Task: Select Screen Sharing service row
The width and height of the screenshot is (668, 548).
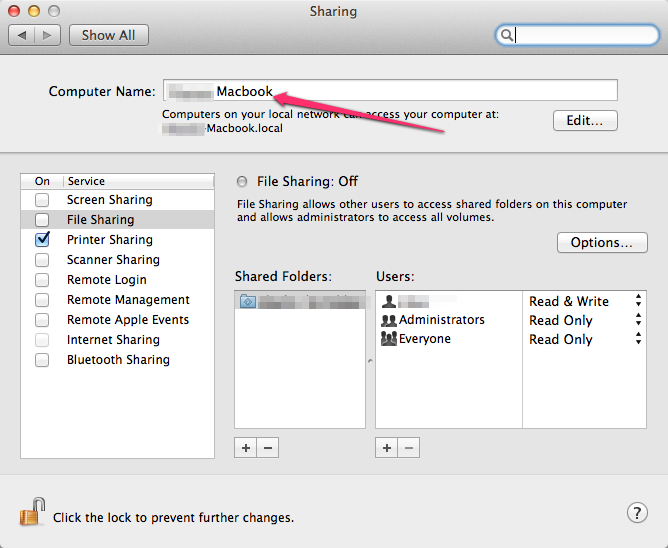Action: coord(117,200)
